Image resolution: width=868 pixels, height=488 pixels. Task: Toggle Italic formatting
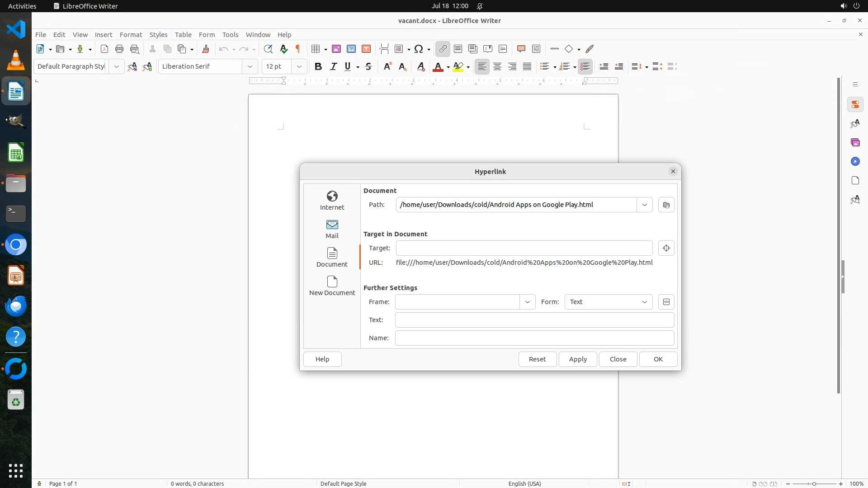(333, 66)
